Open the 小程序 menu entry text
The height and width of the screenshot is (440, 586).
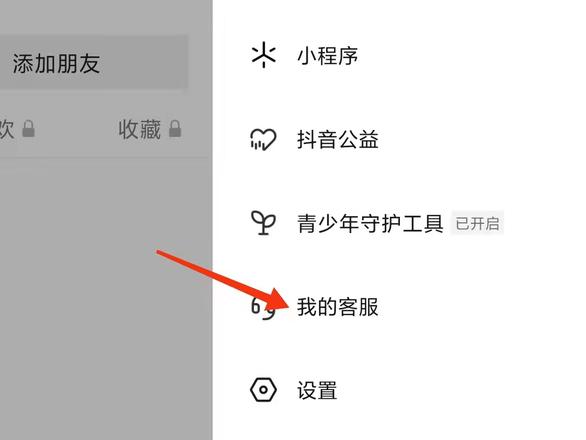tap(328, 56)
